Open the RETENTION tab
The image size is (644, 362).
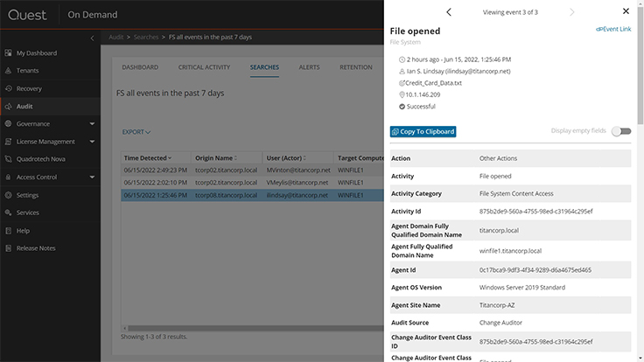[x=355, y=67]
